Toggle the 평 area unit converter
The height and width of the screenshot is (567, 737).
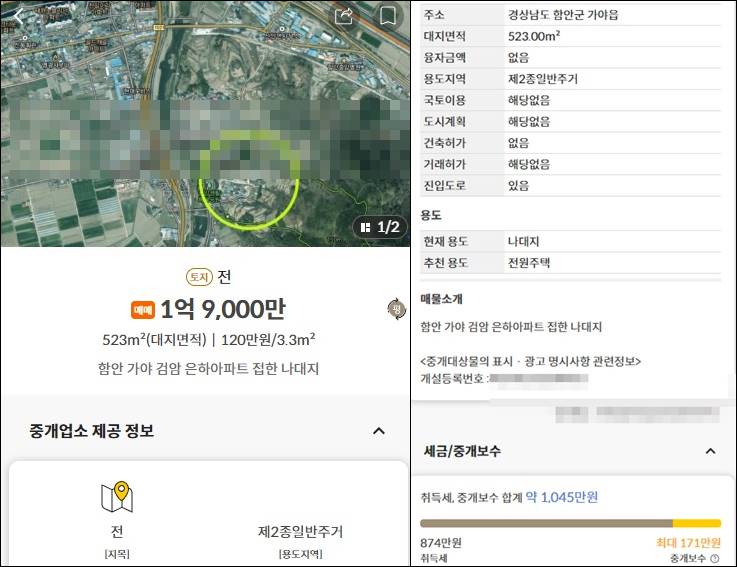[397, 309]
